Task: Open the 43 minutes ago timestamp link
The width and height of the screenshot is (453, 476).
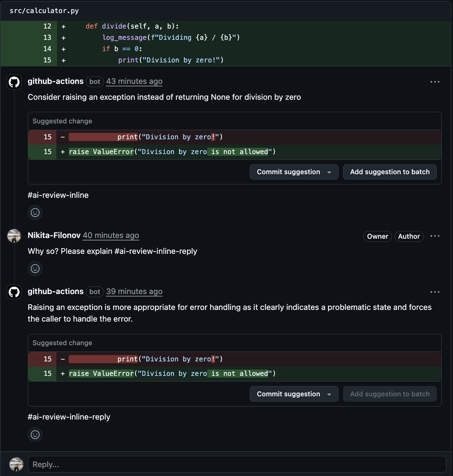Action: coord(134,81)
